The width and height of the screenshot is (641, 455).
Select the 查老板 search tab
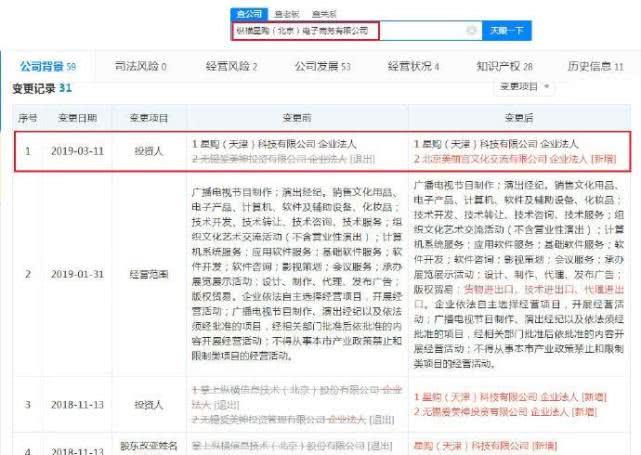coord(287,14)
